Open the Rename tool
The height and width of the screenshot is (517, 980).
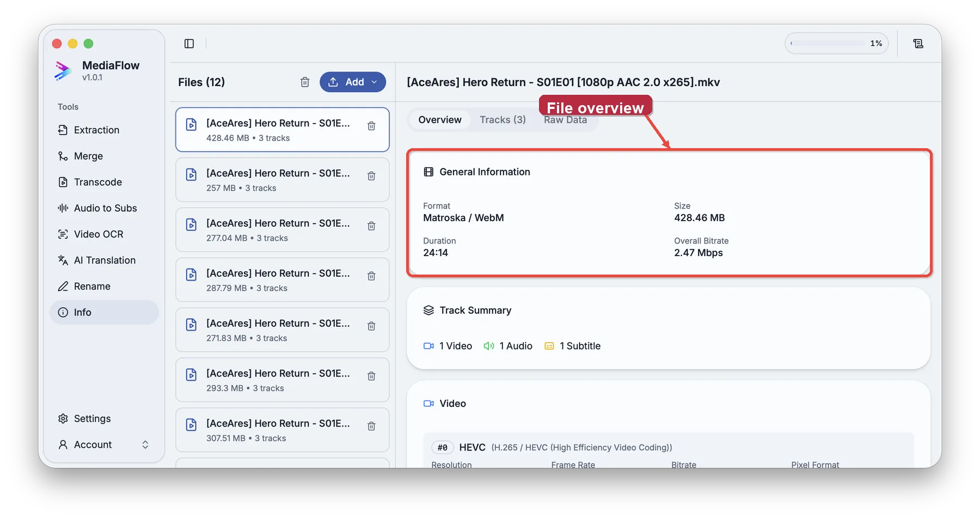click(x=103, y=287)
